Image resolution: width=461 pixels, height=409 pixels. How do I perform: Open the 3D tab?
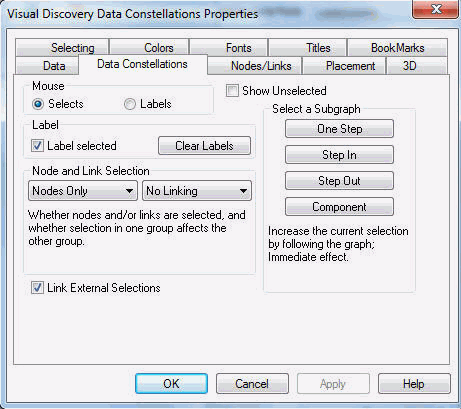coord(417,66)
